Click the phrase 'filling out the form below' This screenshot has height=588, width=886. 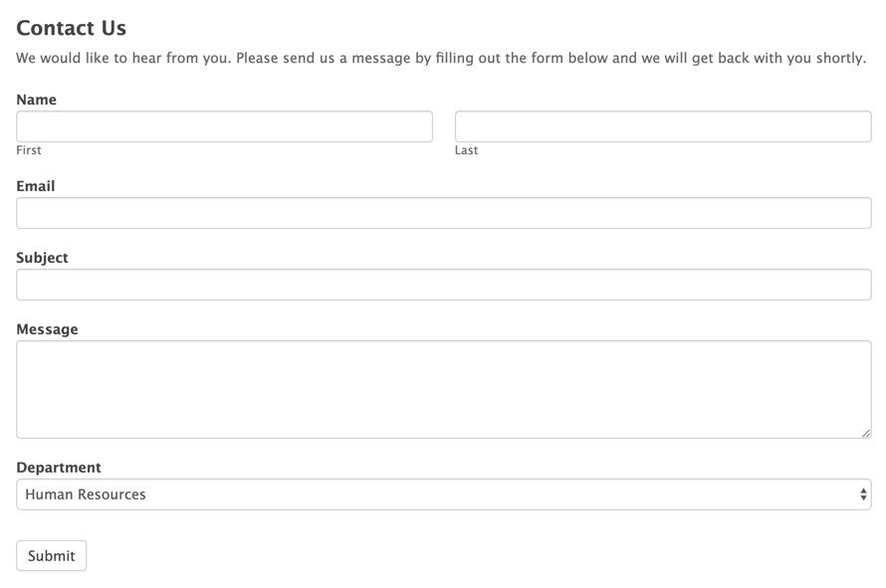(521, 58)
